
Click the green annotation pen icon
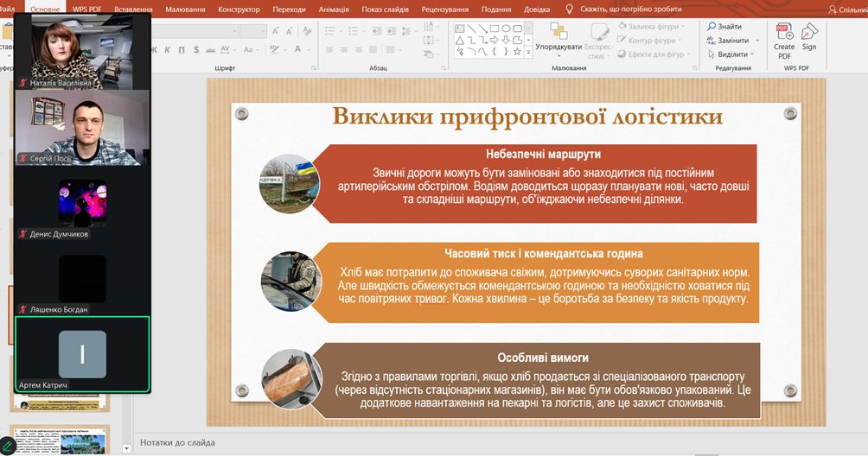pos(8,447)
